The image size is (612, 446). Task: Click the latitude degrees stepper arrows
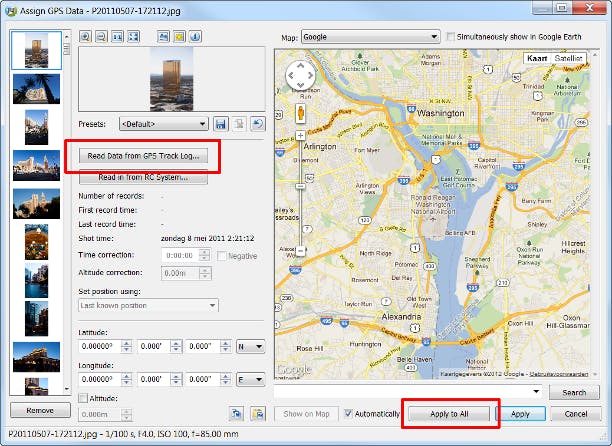click(x=126, y=346)
